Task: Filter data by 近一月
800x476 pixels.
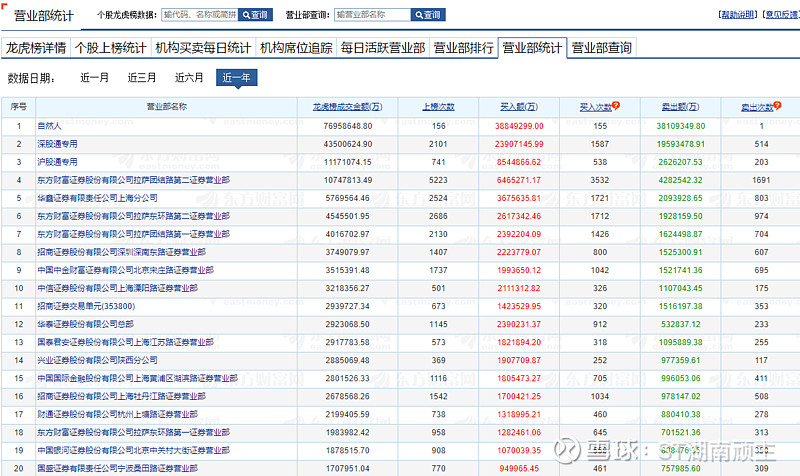Action: point(94,78)
